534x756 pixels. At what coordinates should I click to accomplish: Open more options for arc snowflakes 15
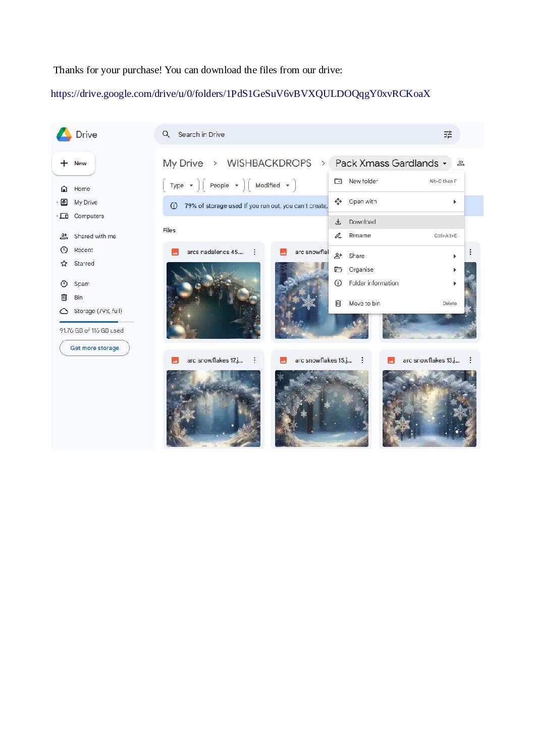point(362,360)
